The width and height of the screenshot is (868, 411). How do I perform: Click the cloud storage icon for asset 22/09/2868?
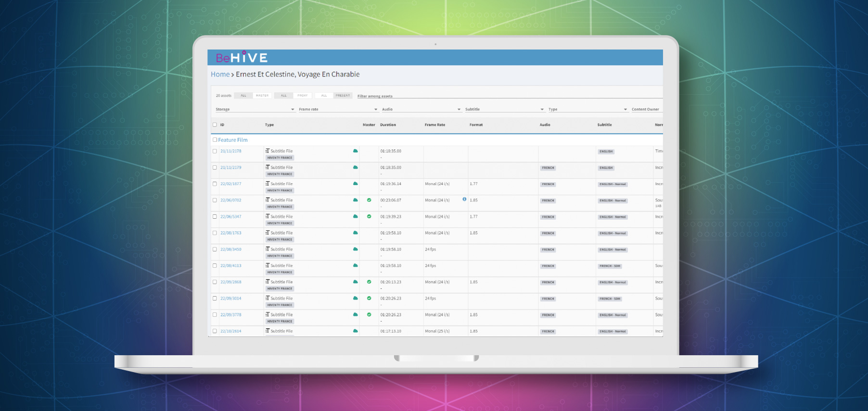click(356, 282)
